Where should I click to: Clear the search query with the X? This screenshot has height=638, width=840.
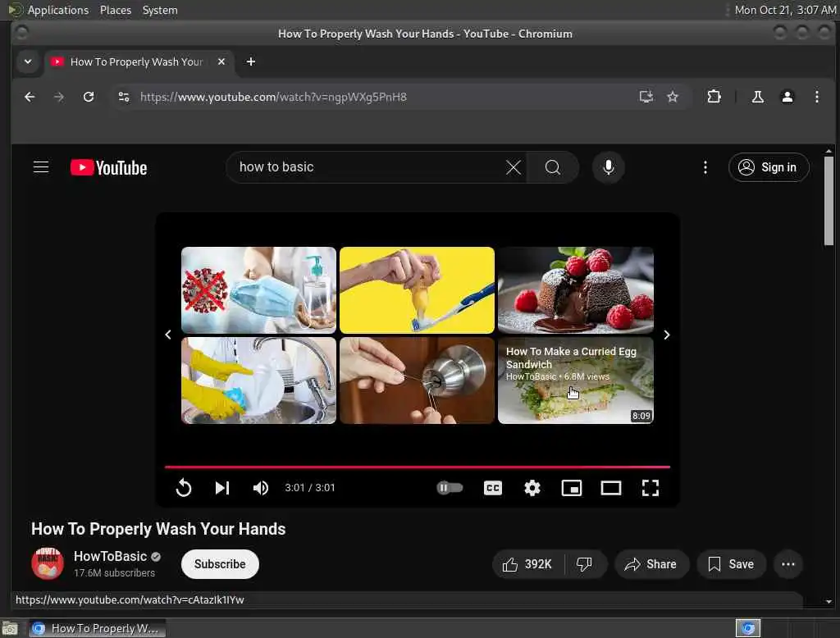[x=514, y=167]
